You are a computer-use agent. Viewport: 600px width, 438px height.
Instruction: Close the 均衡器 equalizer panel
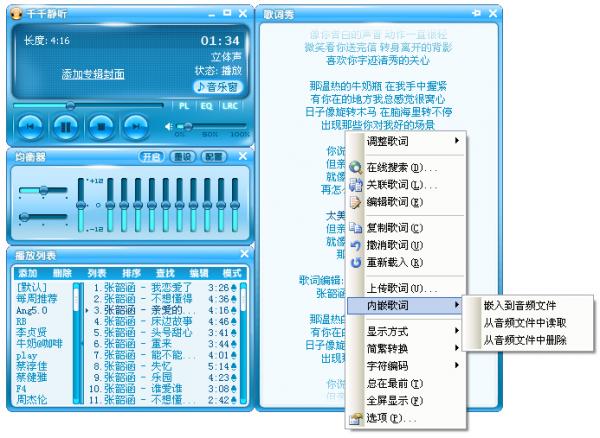coord(243,156)
